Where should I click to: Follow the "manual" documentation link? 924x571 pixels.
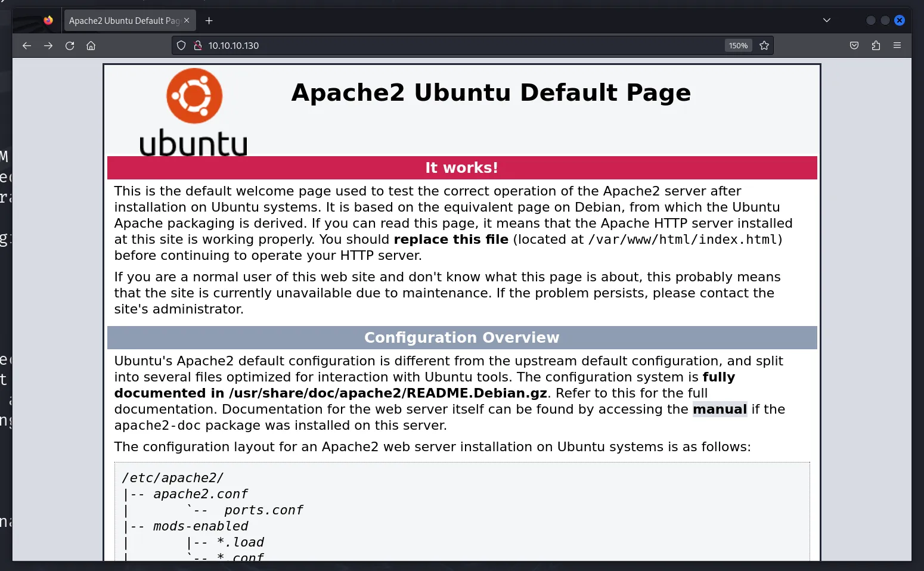720,409
